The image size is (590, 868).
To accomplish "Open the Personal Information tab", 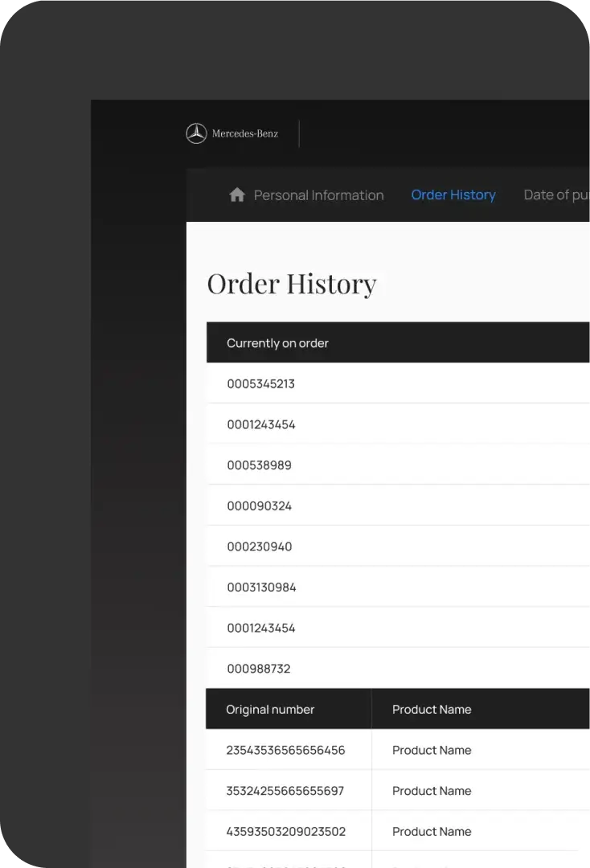I will point(318,195).
